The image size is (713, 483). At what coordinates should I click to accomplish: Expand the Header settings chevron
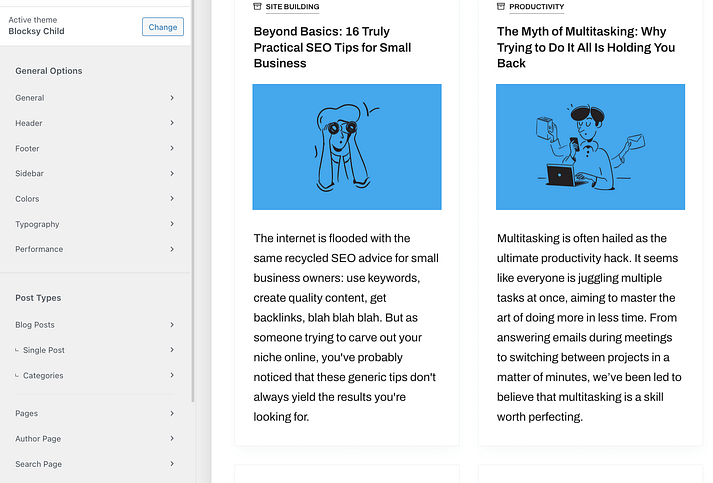pyautogui.click(x=172, y=123)
